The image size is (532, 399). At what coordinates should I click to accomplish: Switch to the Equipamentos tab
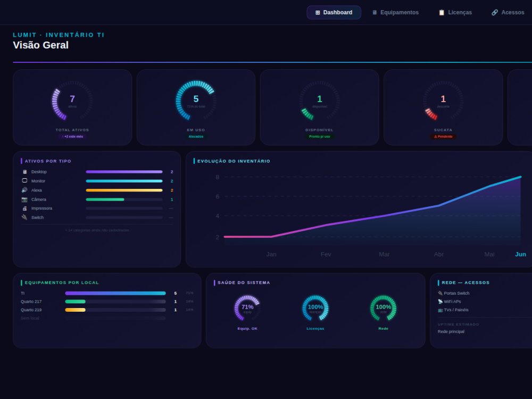(x=395, y=13)
